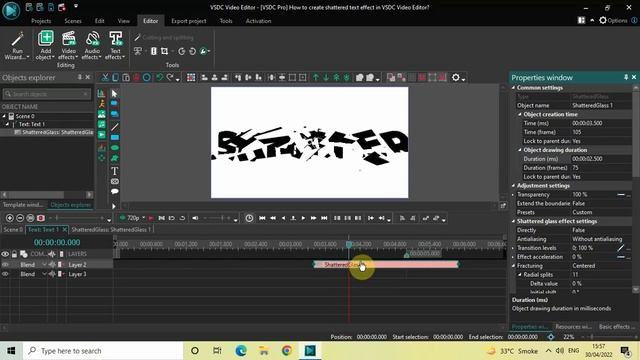Click the clock icon in playback toolbar

click(x=249, y=218)
